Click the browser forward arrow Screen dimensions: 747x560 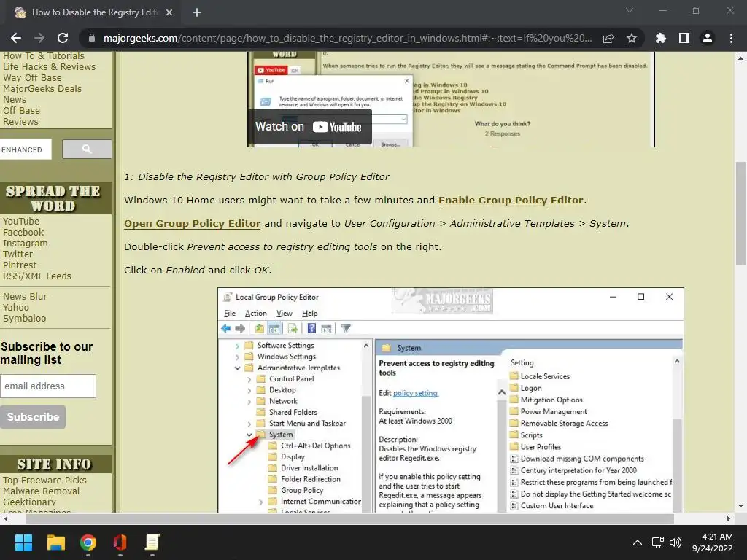(x=39, y=38)
